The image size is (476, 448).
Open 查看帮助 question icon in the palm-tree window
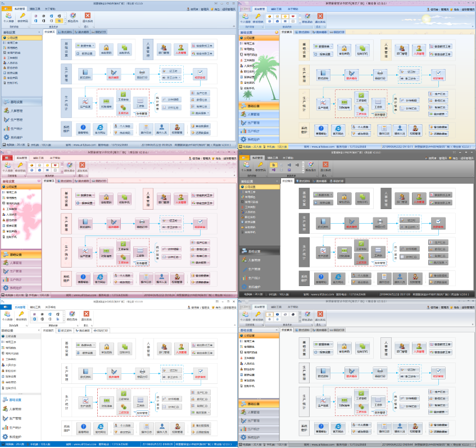(321, 129)
